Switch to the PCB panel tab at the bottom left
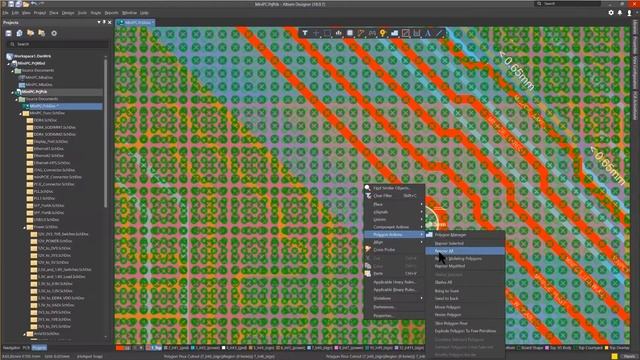This screenshot has width=640, height=360. click(x=26, y=348)
